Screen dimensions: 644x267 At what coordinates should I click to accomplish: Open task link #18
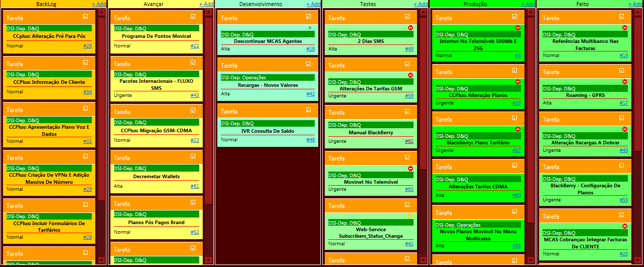click(310, 49)
